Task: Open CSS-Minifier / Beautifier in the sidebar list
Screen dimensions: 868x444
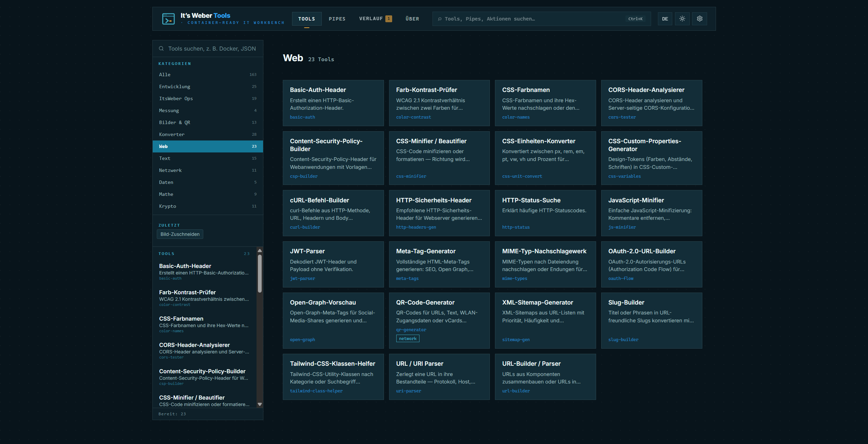Action: [x=205, y=401]
